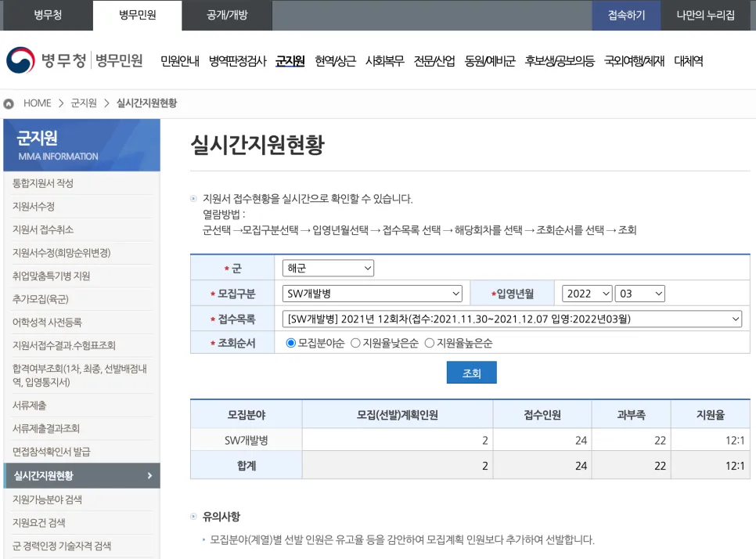Click the 지원율 column header
The image size is (756, 559).
(711, 415)
